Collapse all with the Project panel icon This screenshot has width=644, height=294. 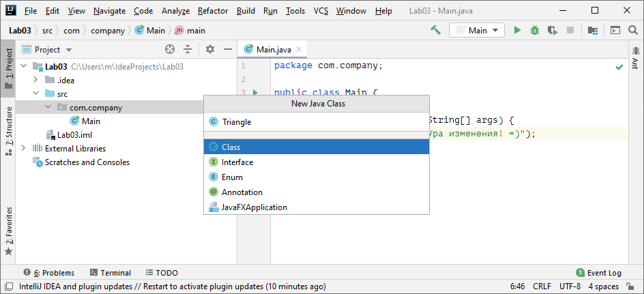click(188, 50)
